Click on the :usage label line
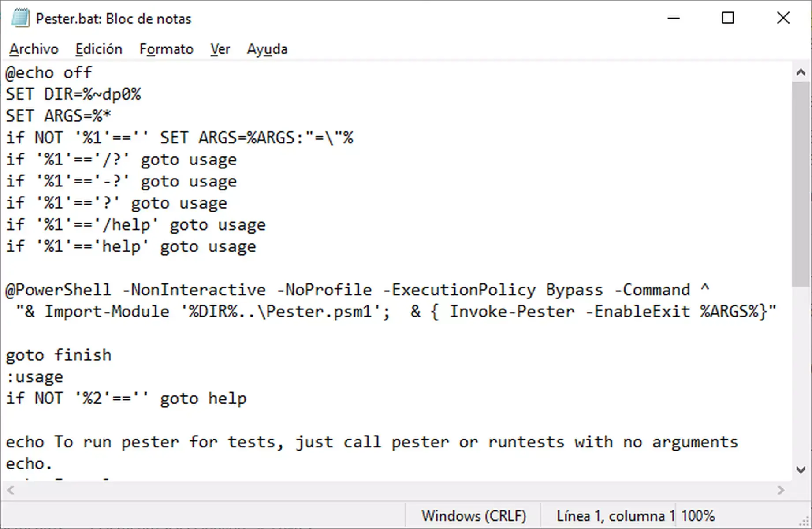 34,376
